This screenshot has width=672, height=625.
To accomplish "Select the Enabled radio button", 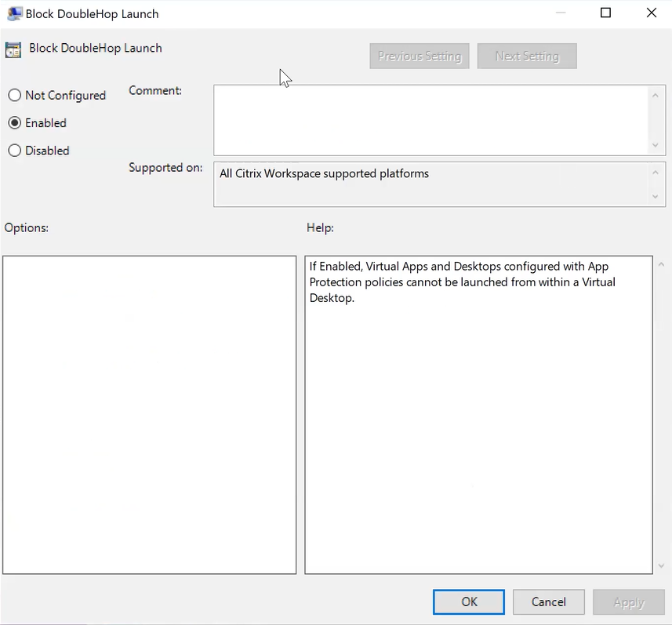I will 15,123.
